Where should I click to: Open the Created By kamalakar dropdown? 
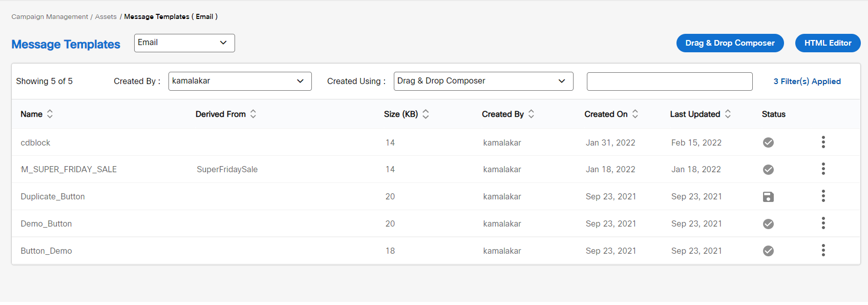[240, 81]
